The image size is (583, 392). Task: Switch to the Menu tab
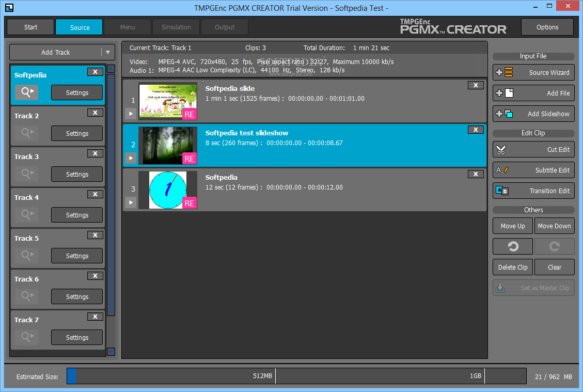(128, 27)
